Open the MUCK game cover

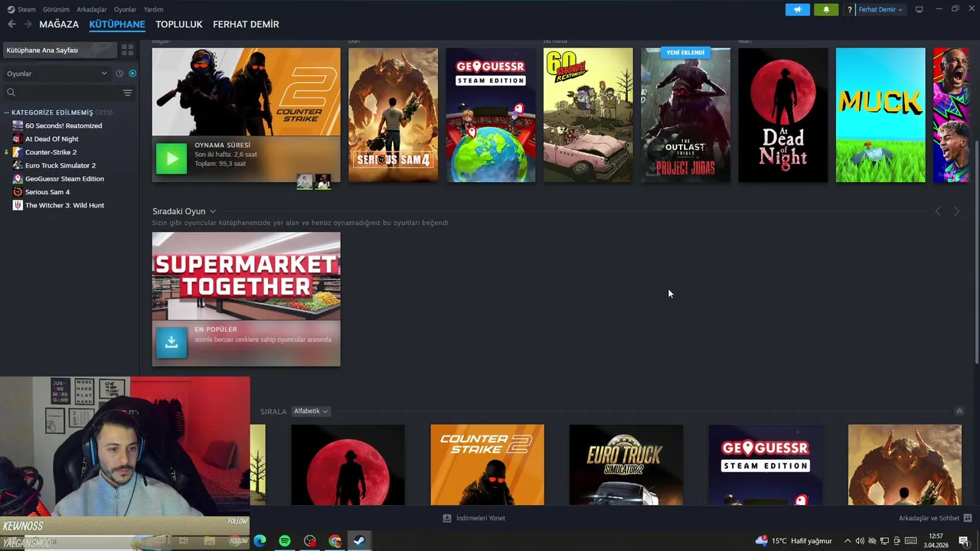(x=880, y=115)
